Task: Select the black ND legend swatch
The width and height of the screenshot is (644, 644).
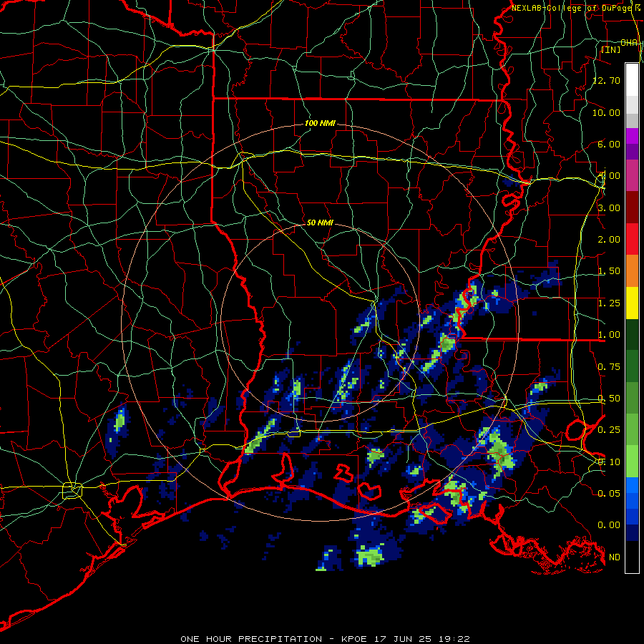Action: tap(632, 557)
